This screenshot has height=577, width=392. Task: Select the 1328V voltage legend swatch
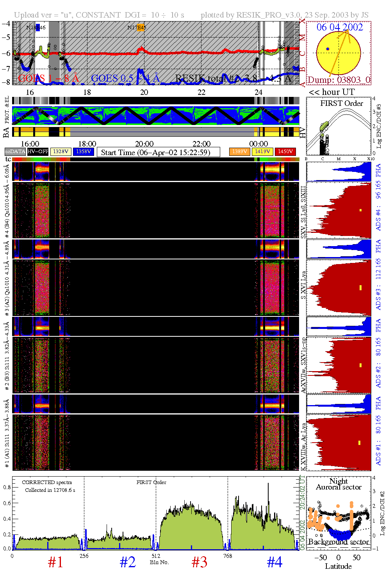[x=61, y=152]
